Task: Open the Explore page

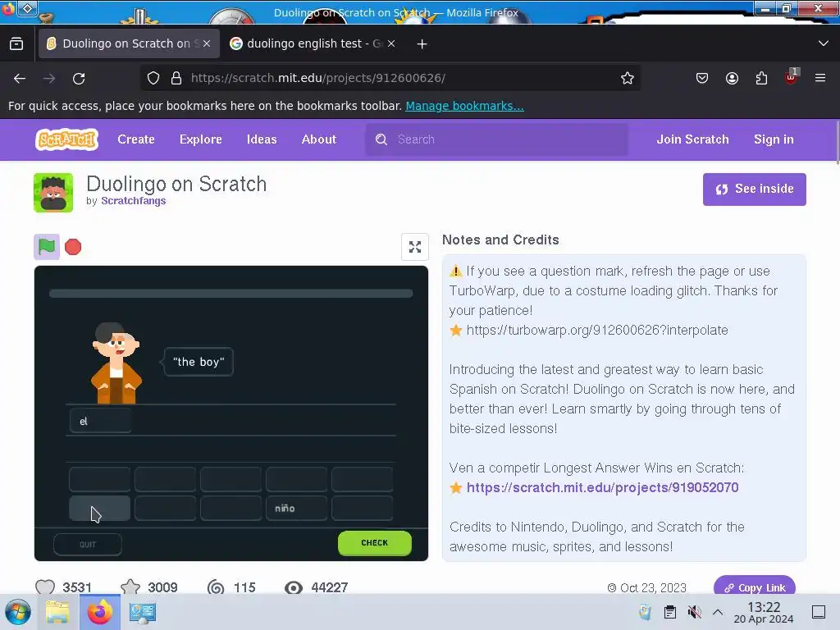Action: [200, 139]
